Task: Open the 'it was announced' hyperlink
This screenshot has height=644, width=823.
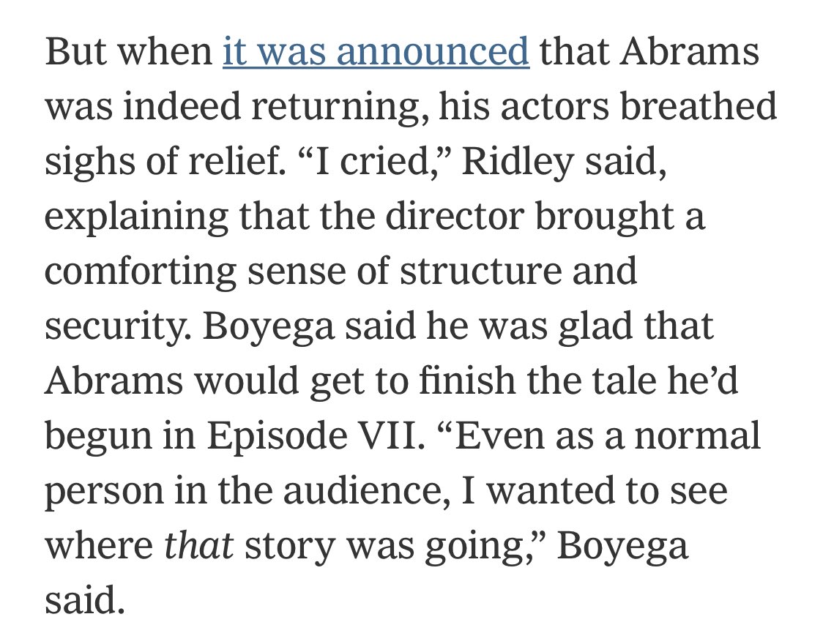Action: point(376,51)
